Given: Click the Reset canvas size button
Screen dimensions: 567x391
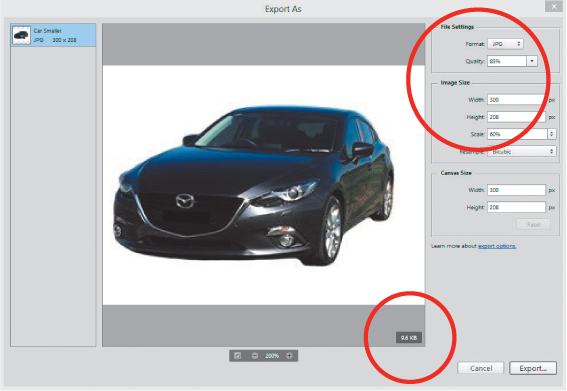Looking at the screenshot, I should (x=534, y=225).
